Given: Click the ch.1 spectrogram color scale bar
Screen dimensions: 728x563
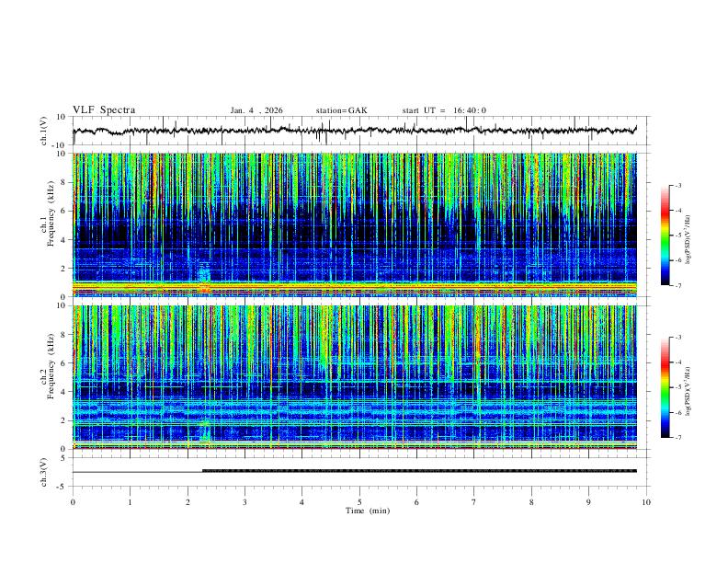Looking at the screenshot, I should pos(665,236).
